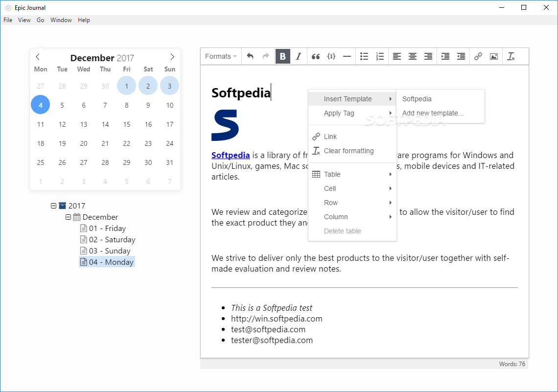Image resolution: width=558 pixels, height=392 pixels.
Task: Open the Window menu
Action: click(x=61, y=20)
